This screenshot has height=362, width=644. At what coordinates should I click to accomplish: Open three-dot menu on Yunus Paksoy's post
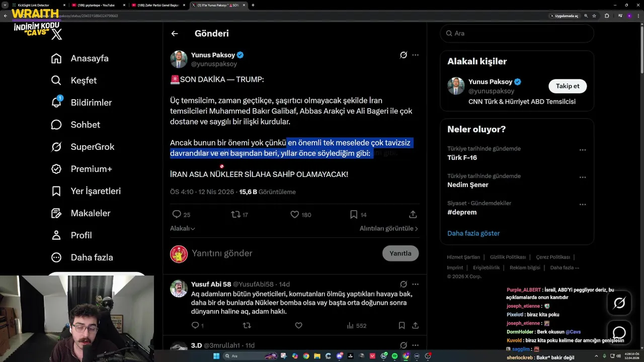(x=415, y=55)
